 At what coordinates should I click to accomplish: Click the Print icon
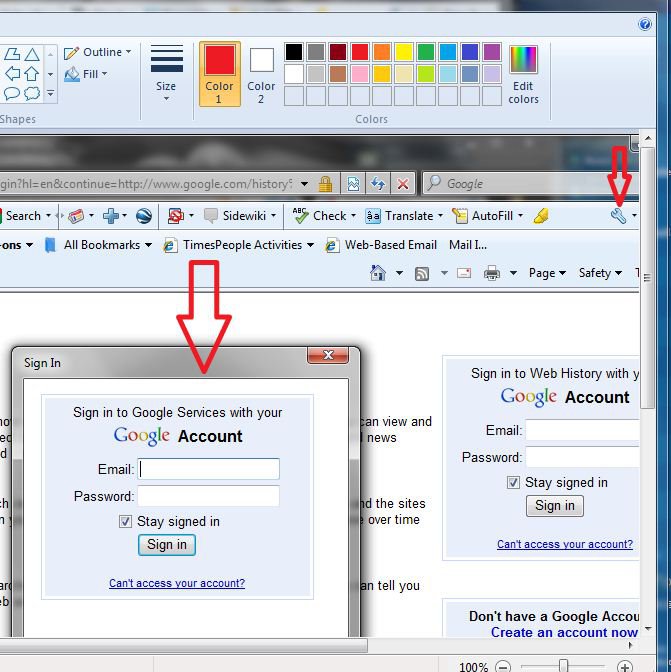(491, 273)
